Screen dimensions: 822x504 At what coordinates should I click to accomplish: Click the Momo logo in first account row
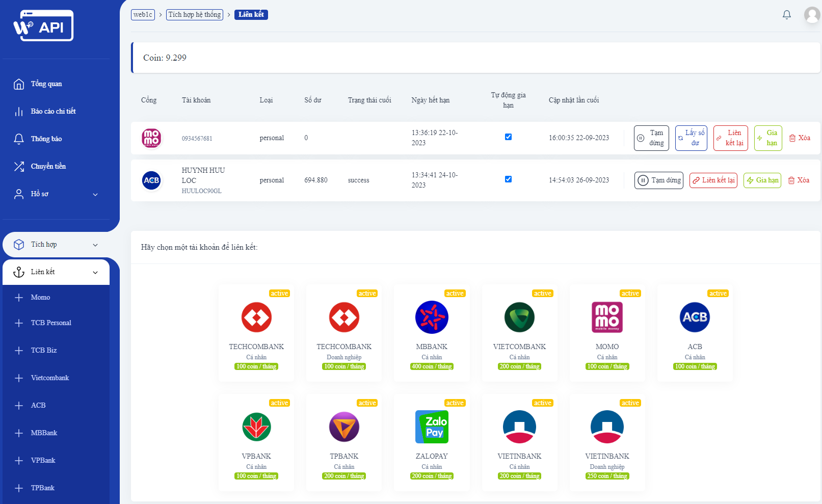pyautogui.click(x=151, y=138)
